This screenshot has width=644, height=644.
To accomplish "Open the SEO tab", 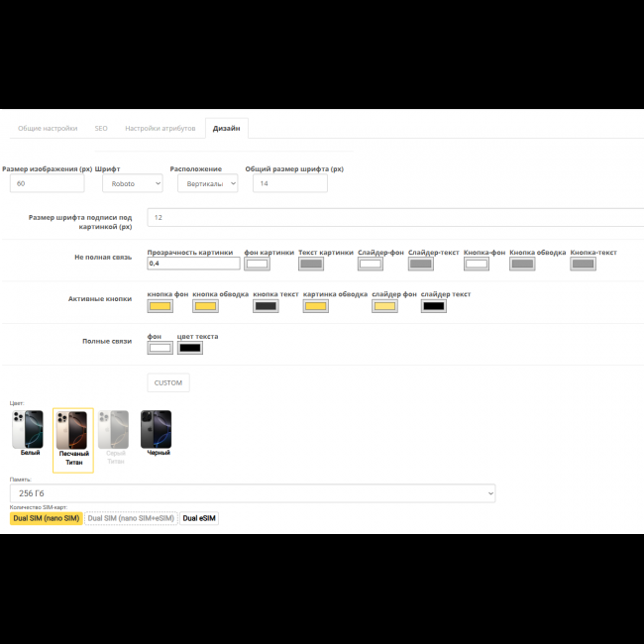I will pyautogui.click(x=101, y=128).
